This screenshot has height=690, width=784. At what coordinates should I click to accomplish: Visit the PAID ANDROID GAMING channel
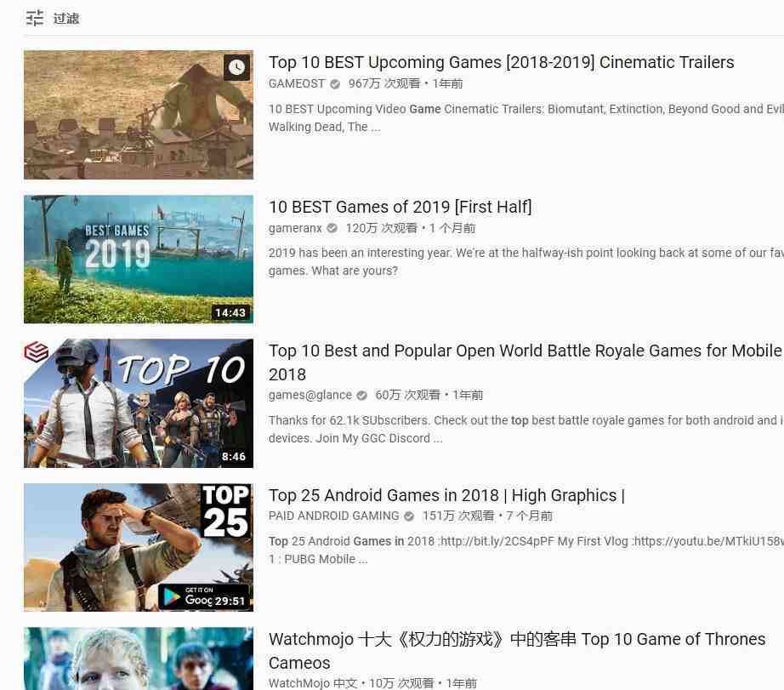[333, 516]
